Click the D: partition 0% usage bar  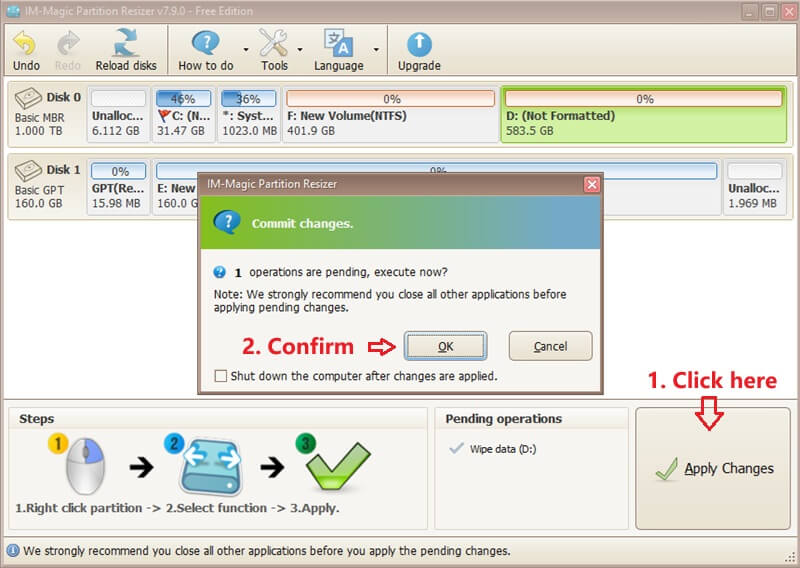644,98
